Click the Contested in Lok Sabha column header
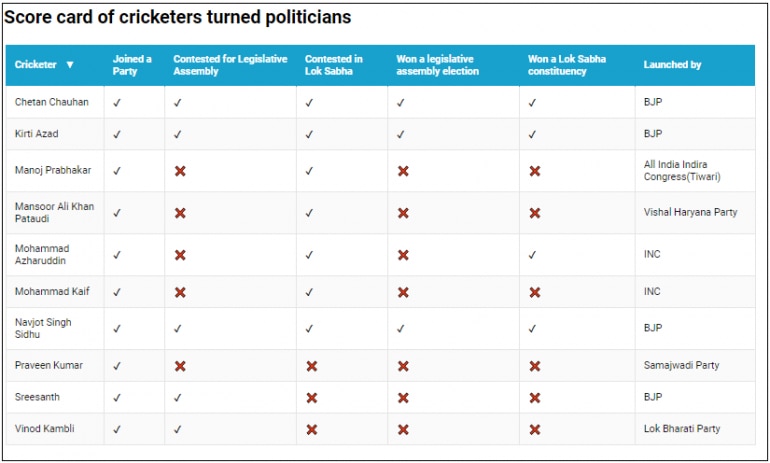The width and height of the screenshot is (770, 463). click(334, 65)
